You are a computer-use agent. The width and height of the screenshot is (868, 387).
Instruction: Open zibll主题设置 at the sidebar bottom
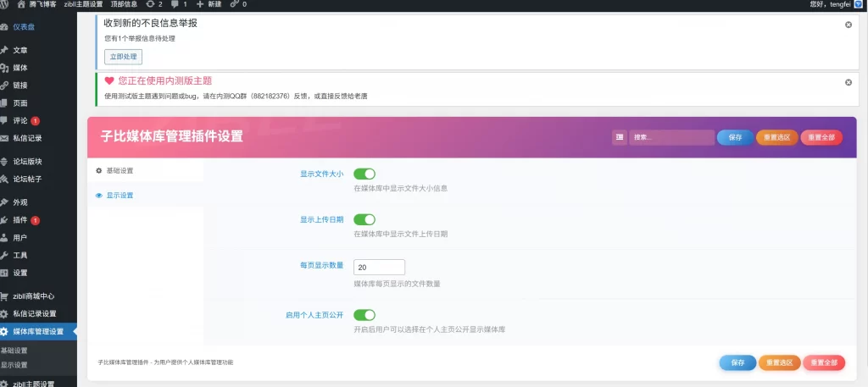[x=34, y=384]
